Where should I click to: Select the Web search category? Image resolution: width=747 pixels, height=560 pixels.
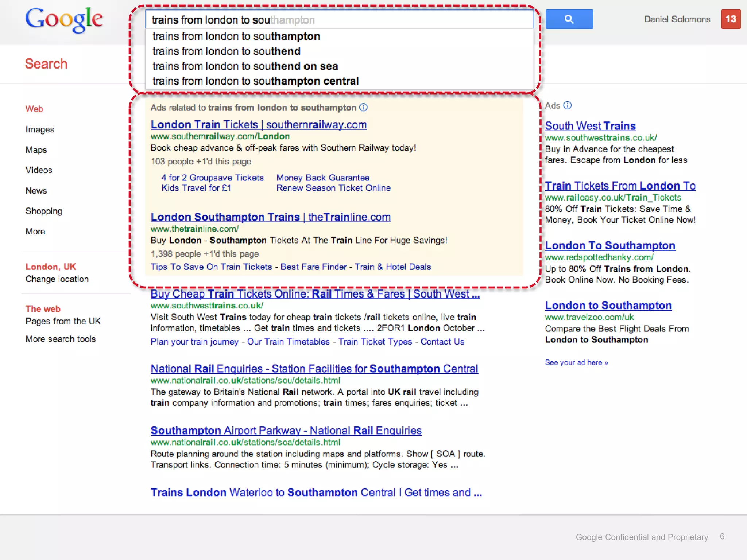[34, 109]
